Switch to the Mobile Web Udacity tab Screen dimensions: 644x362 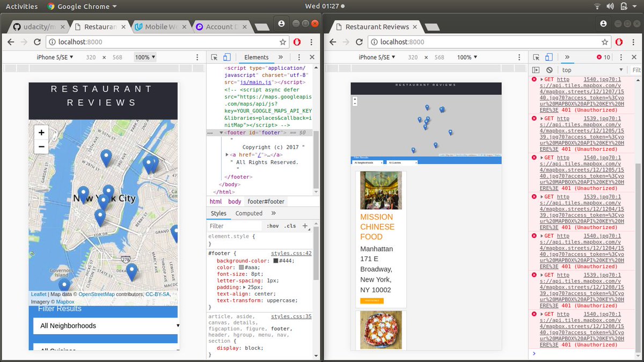[x=160, y=27]
